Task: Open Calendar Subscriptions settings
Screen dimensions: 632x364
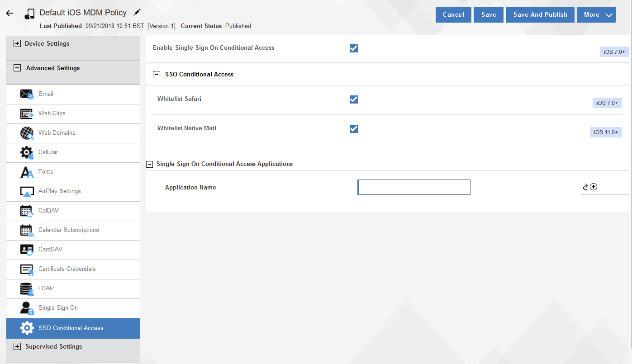Action: [x=73, y=230]
